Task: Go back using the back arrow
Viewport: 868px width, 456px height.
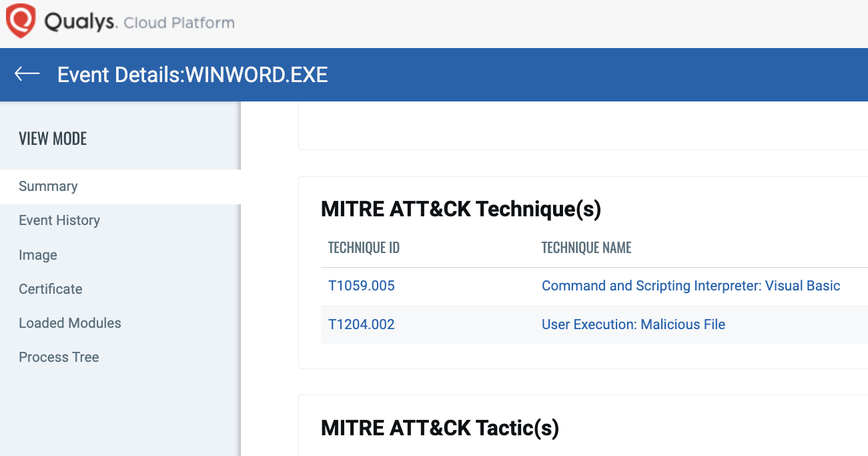Action: click(x=26, y=74)
